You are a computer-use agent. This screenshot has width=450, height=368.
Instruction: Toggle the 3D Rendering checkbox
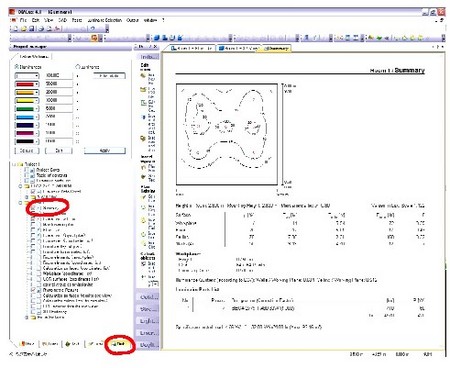pyautogui.click(x=33, y=312)
